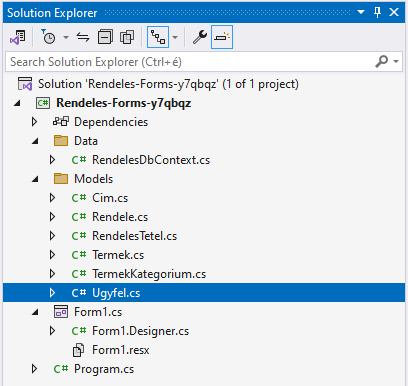Sync with Active Document arrows icon
The height and width of the screenshot is (386, 408).
[83, 37]
